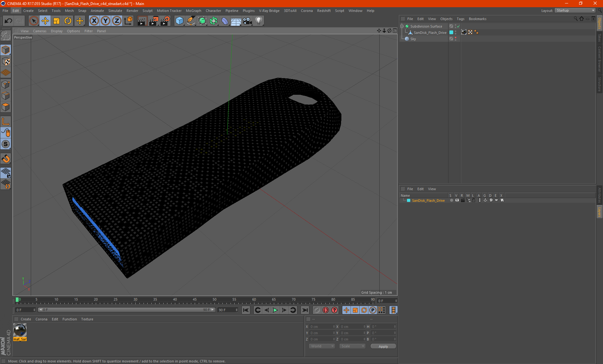Click Render to Picture Viewer icon
The height and width of the screenshot is (364, 603).
(x=154, y=21)
